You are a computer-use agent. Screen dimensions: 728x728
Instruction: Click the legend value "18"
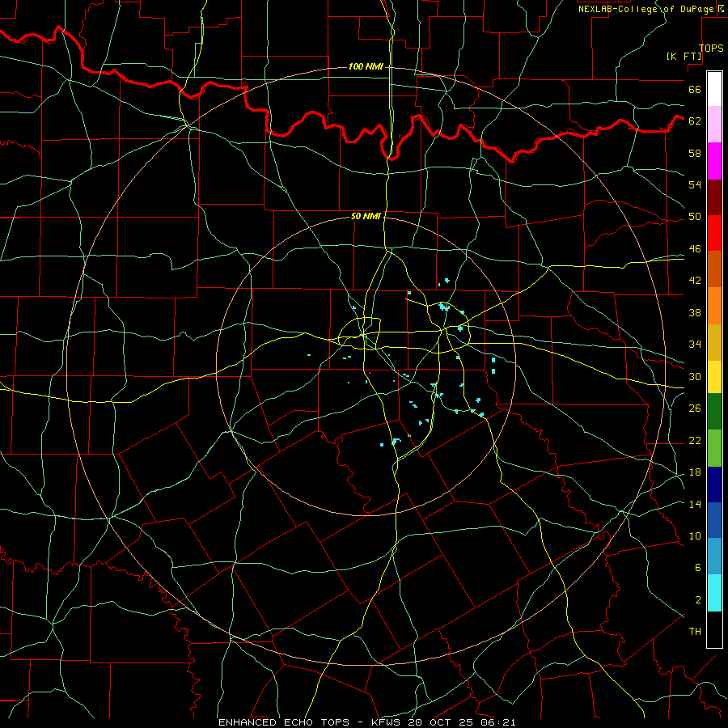coord(695,472)
